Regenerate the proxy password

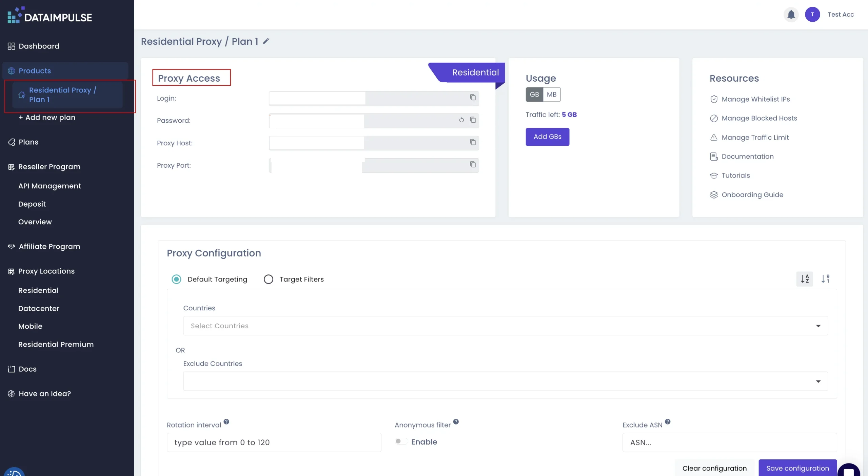pyautogui.click(x=461, y=120)
